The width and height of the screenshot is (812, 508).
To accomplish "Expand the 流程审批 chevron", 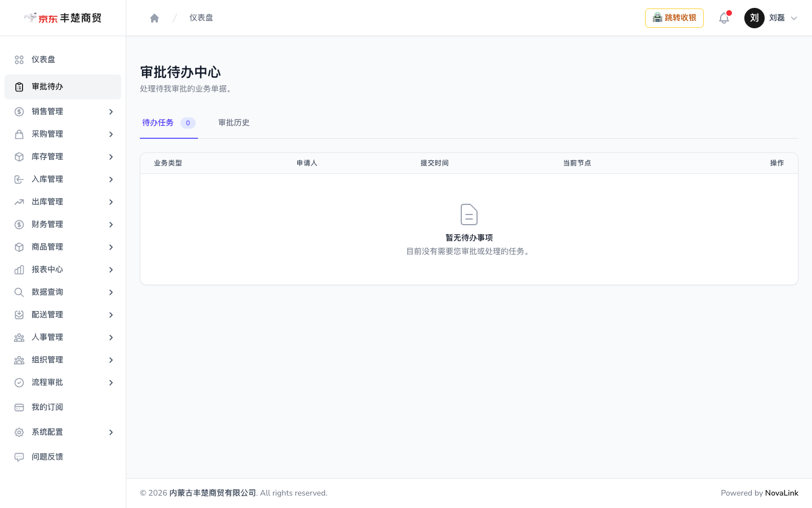I will pyautogui.click(x=111, y=383).
